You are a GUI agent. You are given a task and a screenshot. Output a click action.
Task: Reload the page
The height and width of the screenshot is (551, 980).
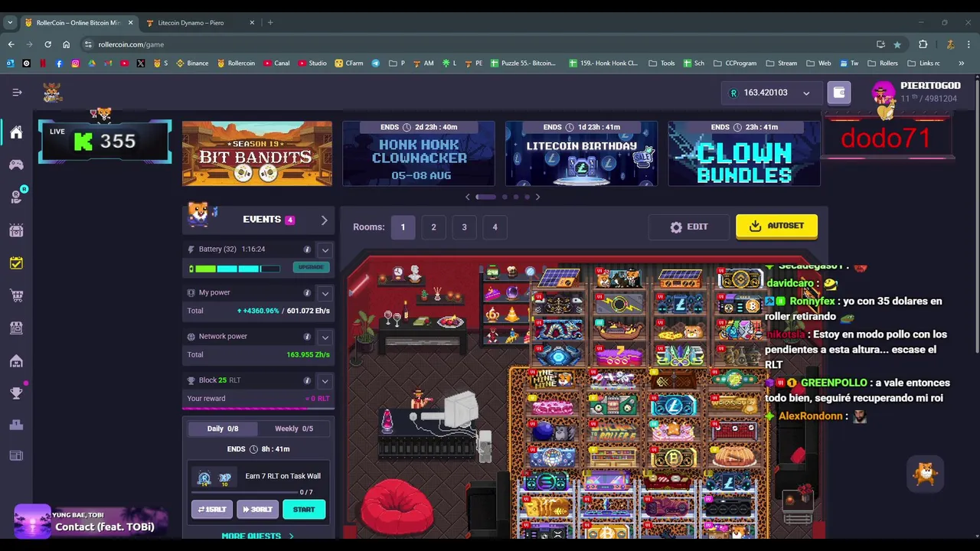point(47,44)
